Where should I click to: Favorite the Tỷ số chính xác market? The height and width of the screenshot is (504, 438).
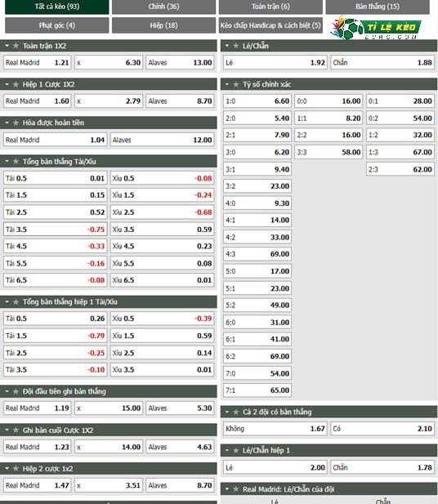(x=235, y=84)
